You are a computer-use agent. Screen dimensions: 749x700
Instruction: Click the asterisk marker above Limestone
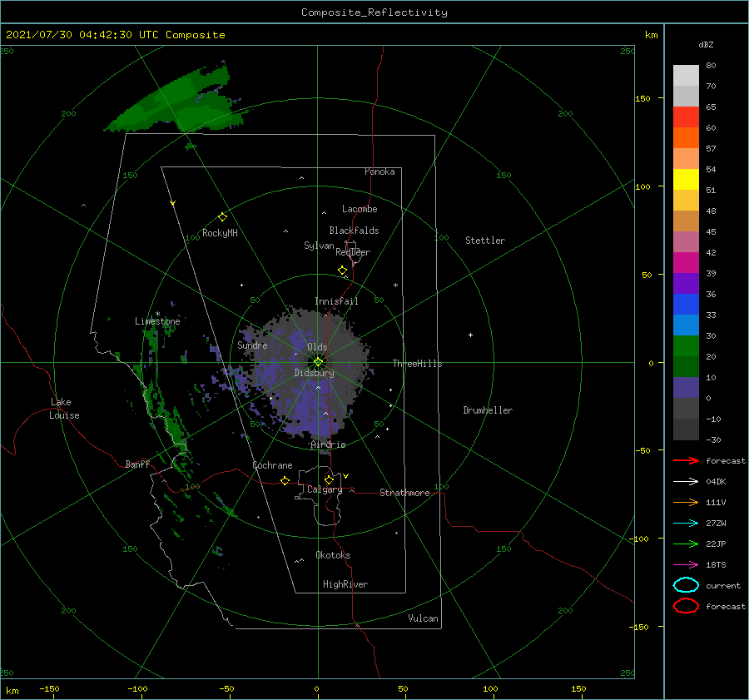[157, 315]
